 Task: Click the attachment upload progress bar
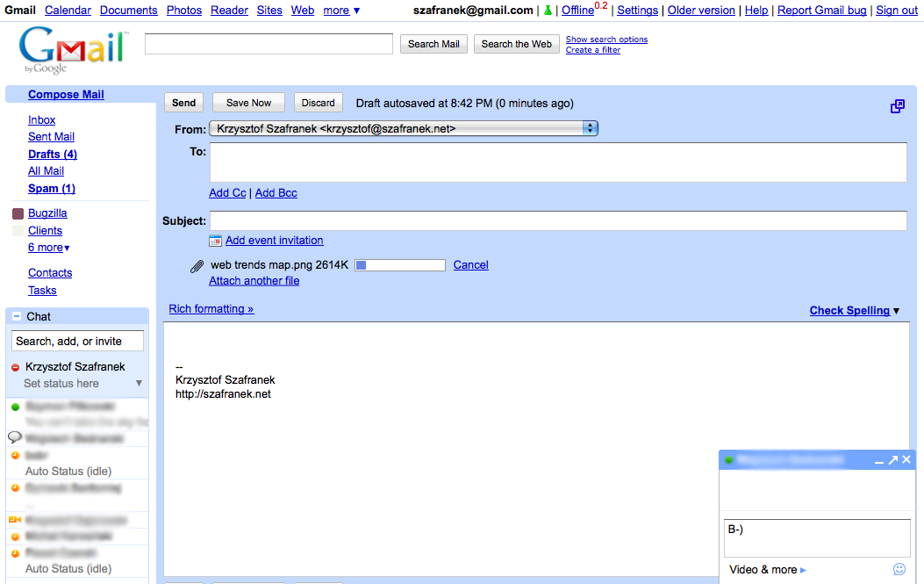[399, 265]
